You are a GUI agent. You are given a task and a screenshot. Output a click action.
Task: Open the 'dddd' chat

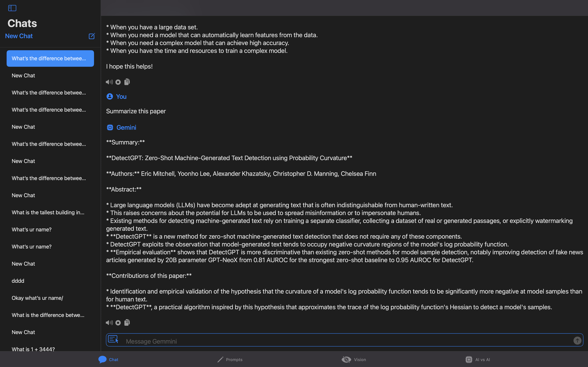click(x=18, y=281)
